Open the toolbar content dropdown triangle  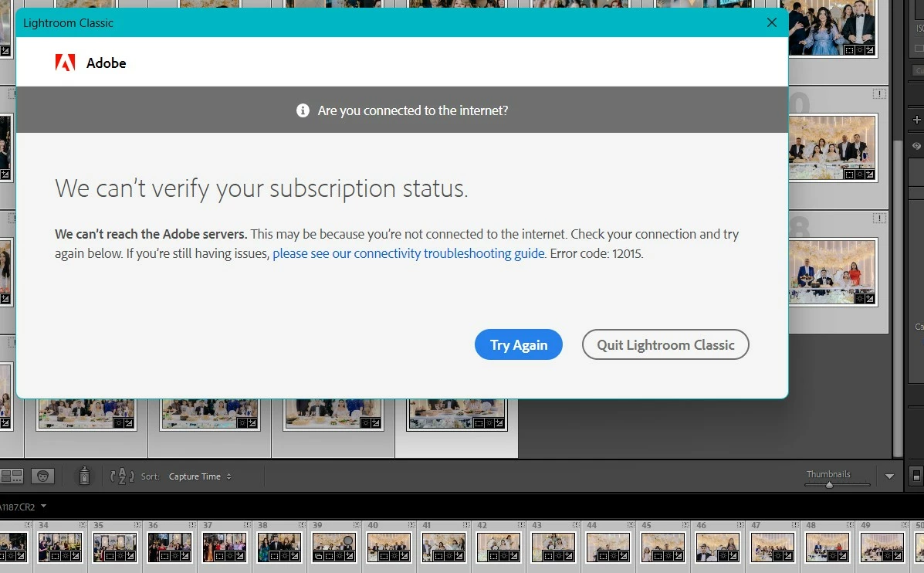tap(889, 476)
